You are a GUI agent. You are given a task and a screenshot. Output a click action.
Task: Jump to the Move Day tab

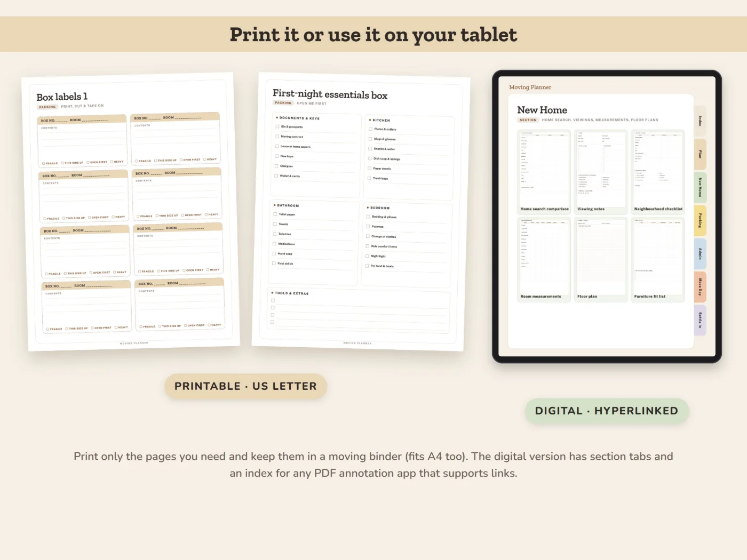(700, 286)
